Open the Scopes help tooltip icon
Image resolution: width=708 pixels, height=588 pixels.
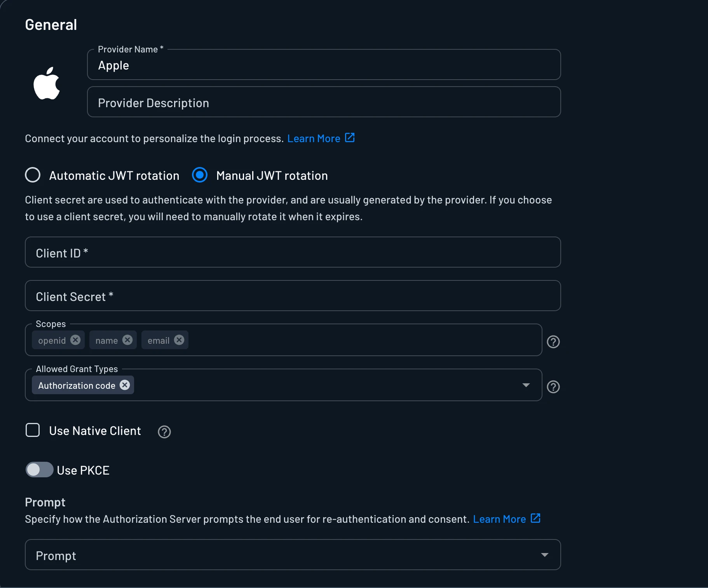click(x=553, y=342)
